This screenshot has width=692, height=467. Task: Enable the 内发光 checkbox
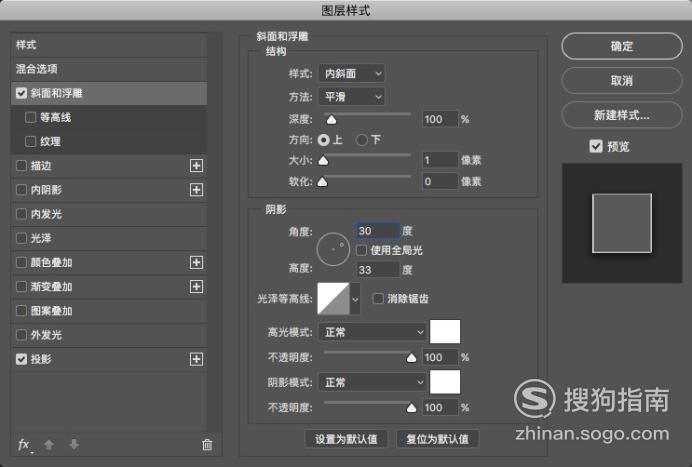pos(21,214)
